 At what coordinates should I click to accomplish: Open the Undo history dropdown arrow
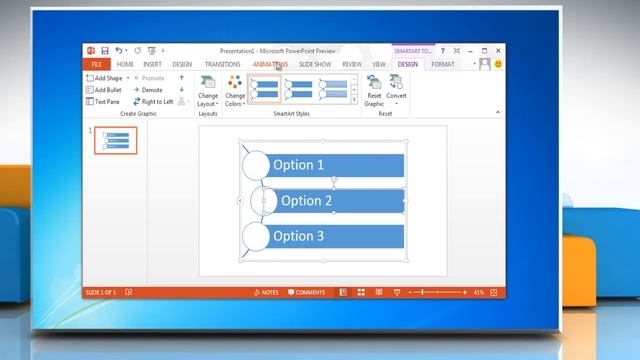tap(126, 51)
